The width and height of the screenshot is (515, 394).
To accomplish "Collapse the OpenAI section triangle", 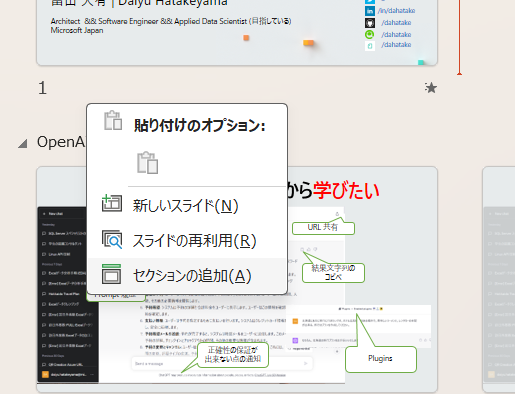I will point(23,144).
